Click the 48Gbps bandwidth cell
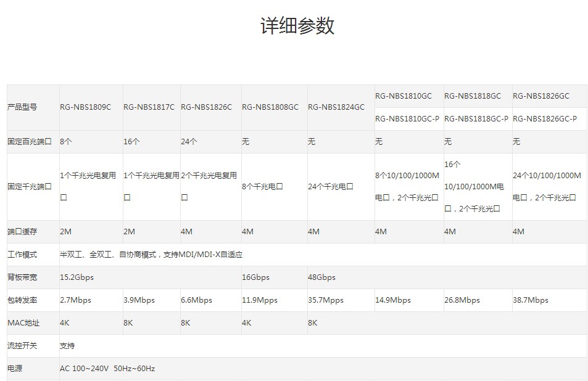 click(321, 277)
